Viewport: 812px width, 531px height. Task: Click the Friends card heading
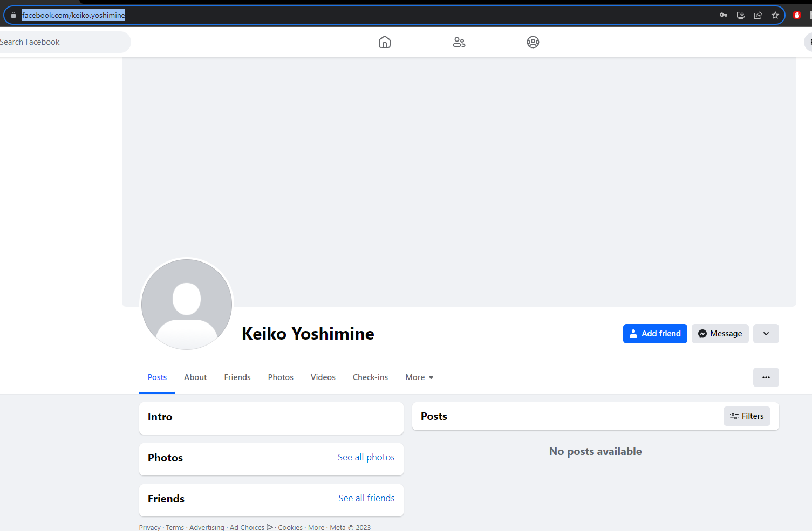click(x=166, y=499)
